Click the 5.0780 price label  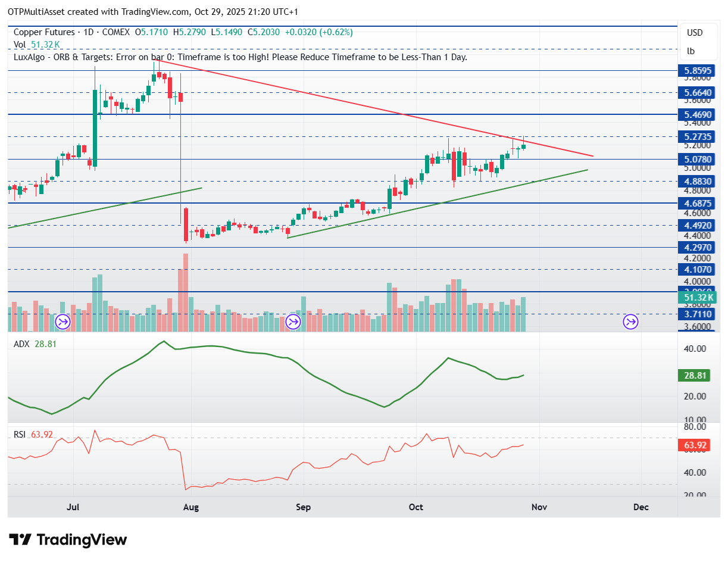(696, 160)
